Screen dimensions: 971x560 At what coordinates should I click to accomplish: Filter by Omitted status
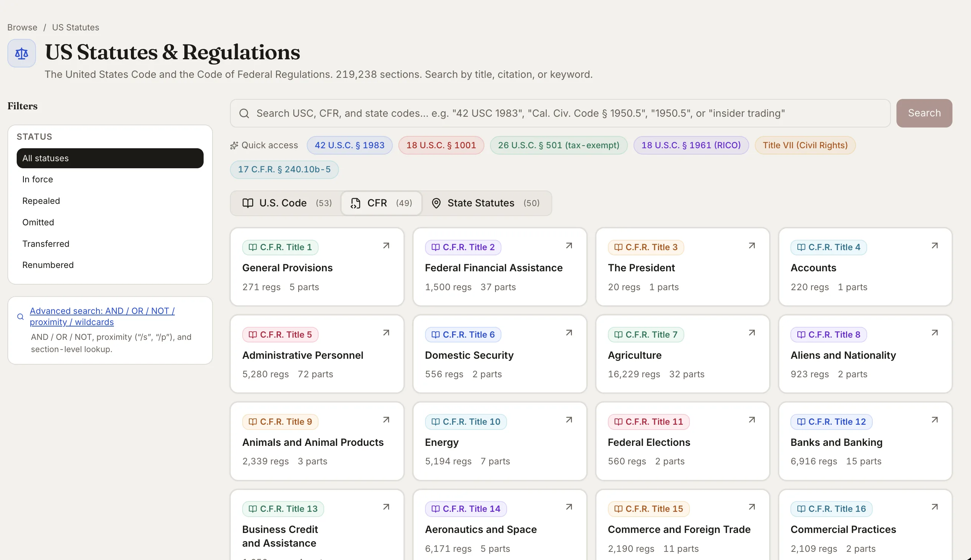[110, 222]
